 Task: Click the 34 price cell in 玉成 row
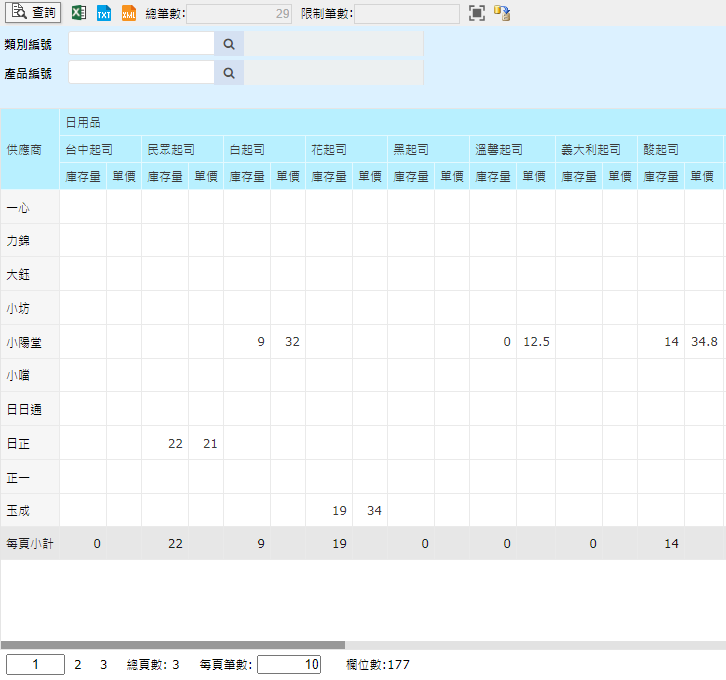coord(370,510)
